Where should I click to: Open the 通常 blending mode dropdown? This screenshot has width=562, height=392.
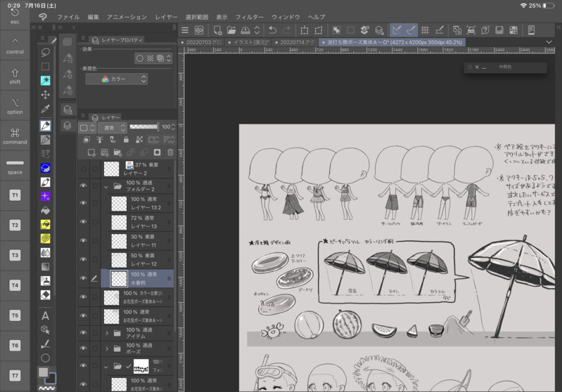coord(113,128)
